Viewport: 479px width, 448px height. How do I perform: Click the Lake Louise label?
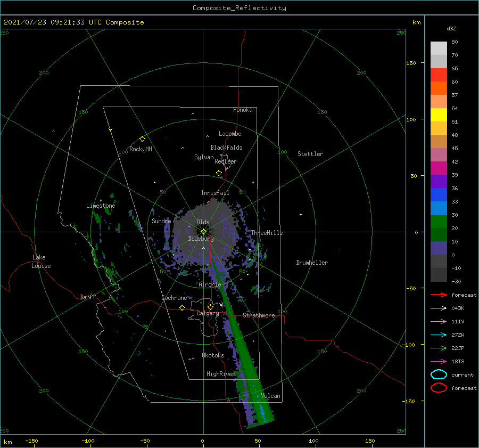[x=41, y=262]
